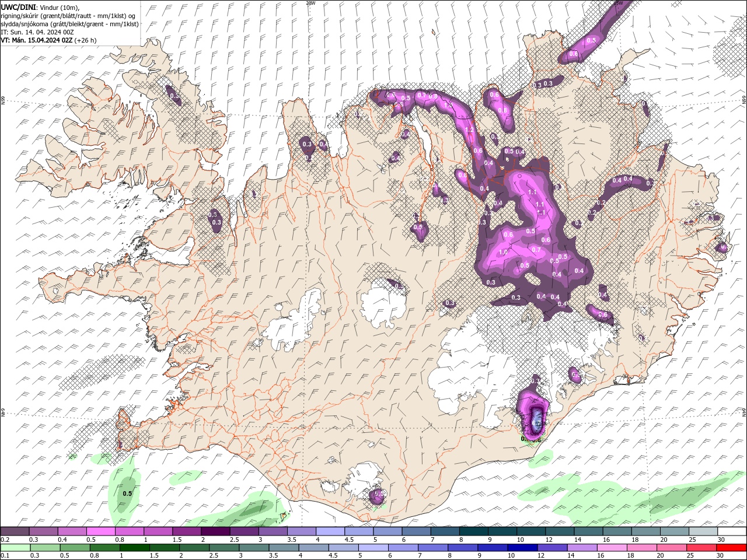Click the lavender snow swatch between 4 and 4.5
Image resolution: width=747 pixels, height=560 pixels.
click(330, 531)
